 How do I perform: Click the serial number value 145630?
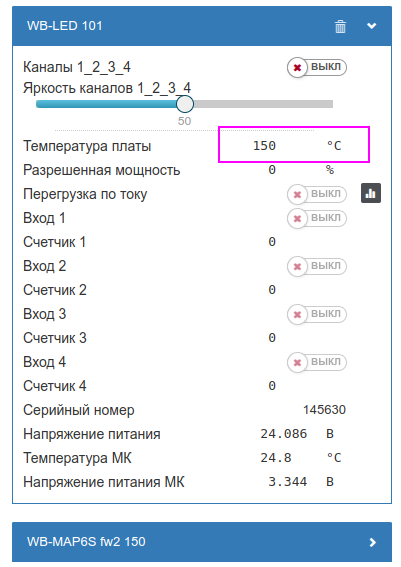pyautogui.click(x=324, y=410)
